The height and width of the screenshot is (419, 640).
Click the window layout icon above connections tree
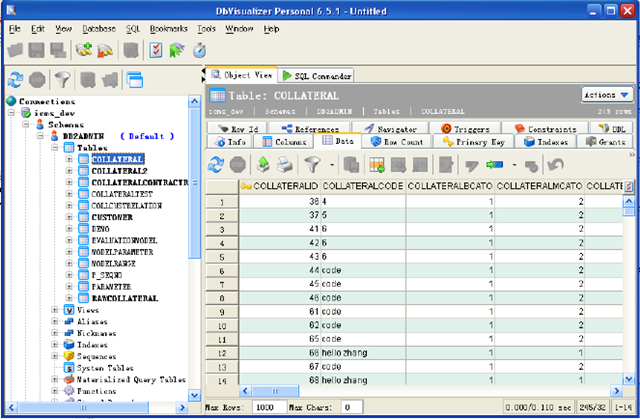135,80
